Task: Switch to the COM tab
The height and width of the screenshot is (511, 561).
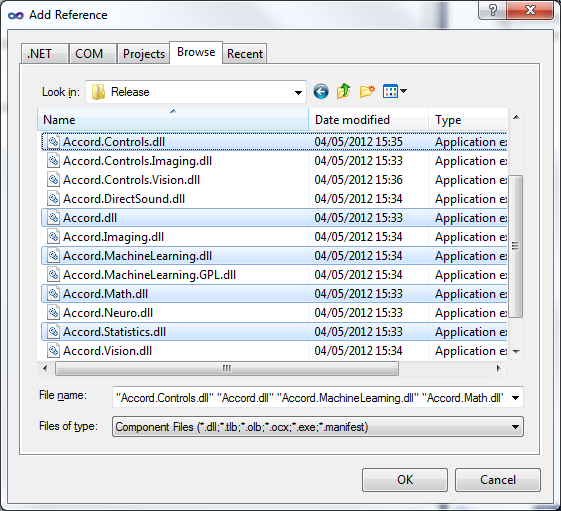Action: point(93,54)
